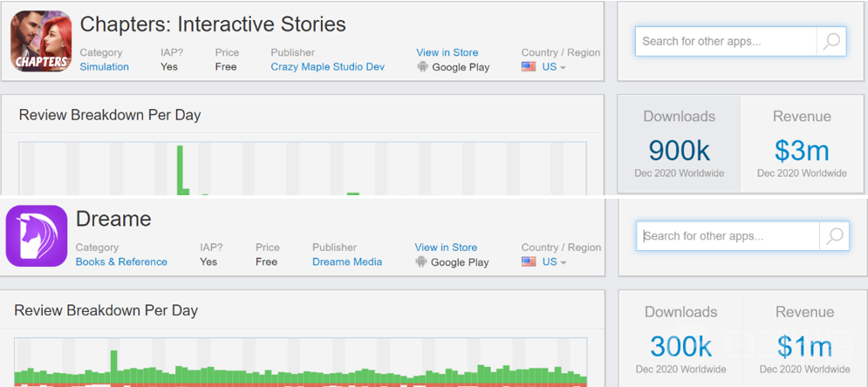Click the search magnifier in the Chapters panel
The height and width of the screenshot is (387, 868).
(830, 41)
